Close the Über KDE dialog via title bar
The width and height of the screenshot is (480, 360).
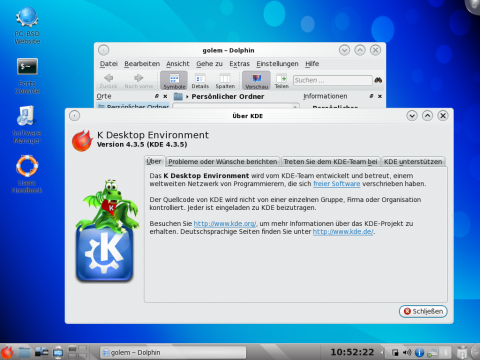(443, 116)
